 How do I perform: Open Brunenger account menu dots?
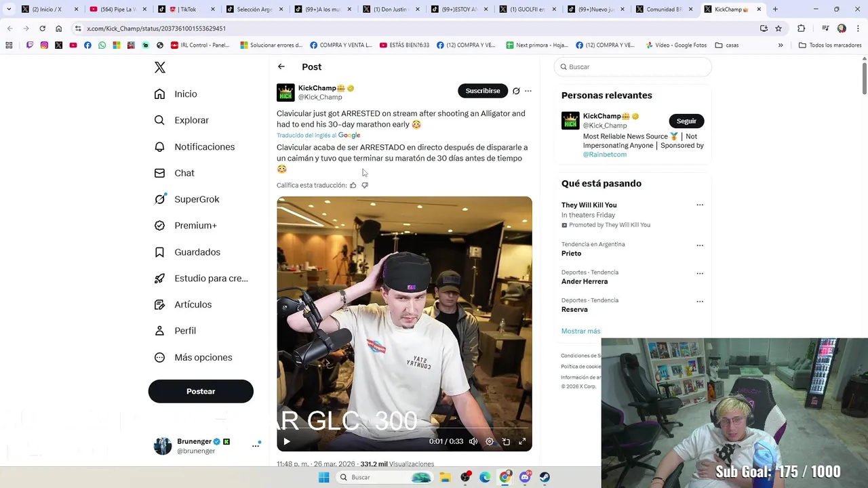pyautogui.click(x=256, y=445)
